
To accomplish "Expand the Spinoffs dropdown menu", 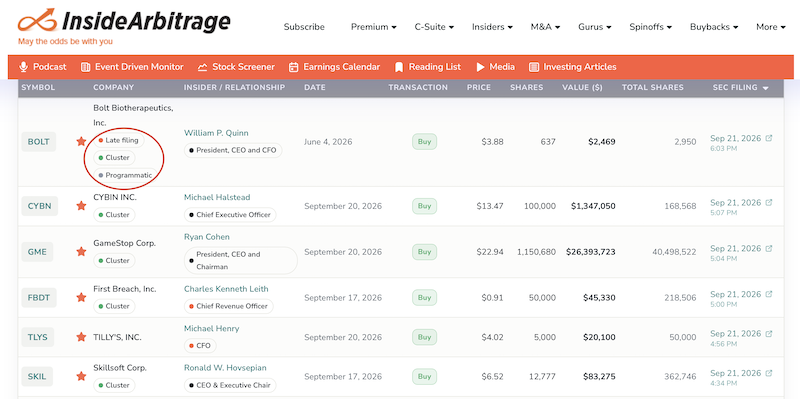I will (x=651, y=27).
